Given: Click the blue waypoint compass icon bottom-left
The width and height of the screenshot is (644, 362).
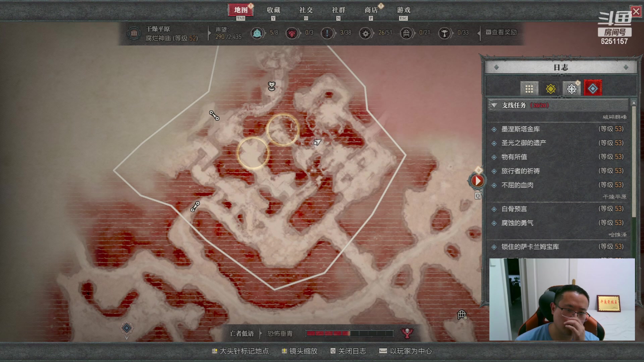Looking at the screenshot, I should (127, 328).
